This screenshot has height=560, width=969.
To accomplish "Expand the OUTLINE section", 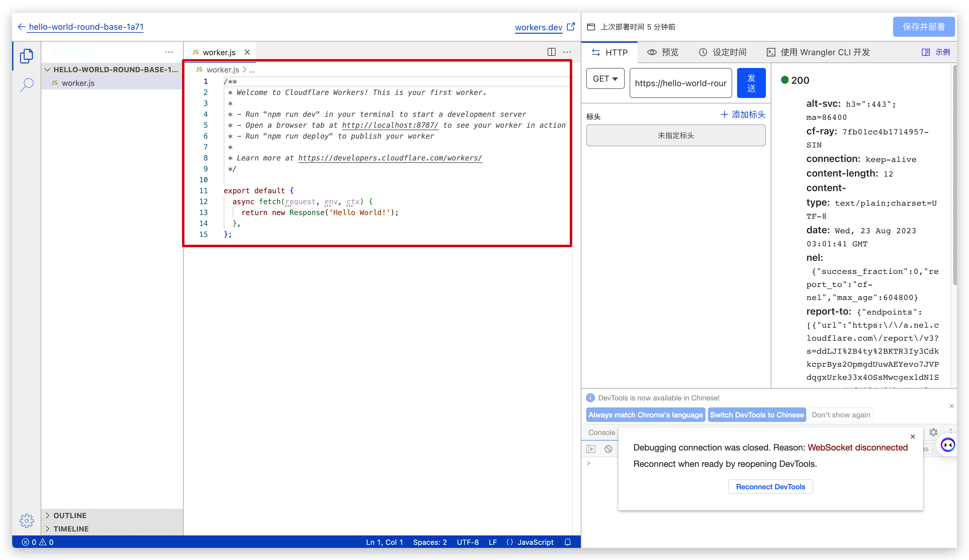I will click(x=112, y=515).
